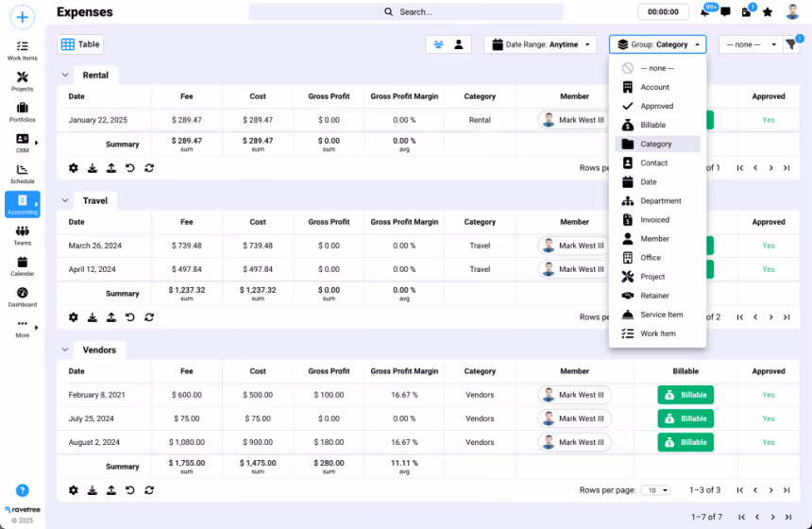Group by Billable option
Image resolution: width=812 pixels, height=529 pixels.
pos(658,125)
